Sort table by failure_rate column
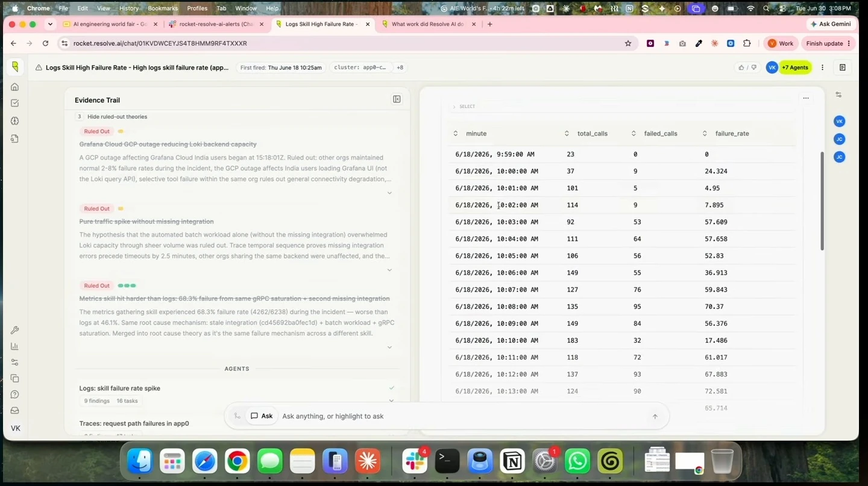Viewport: 868px width, 486px height. coord(705,134)
